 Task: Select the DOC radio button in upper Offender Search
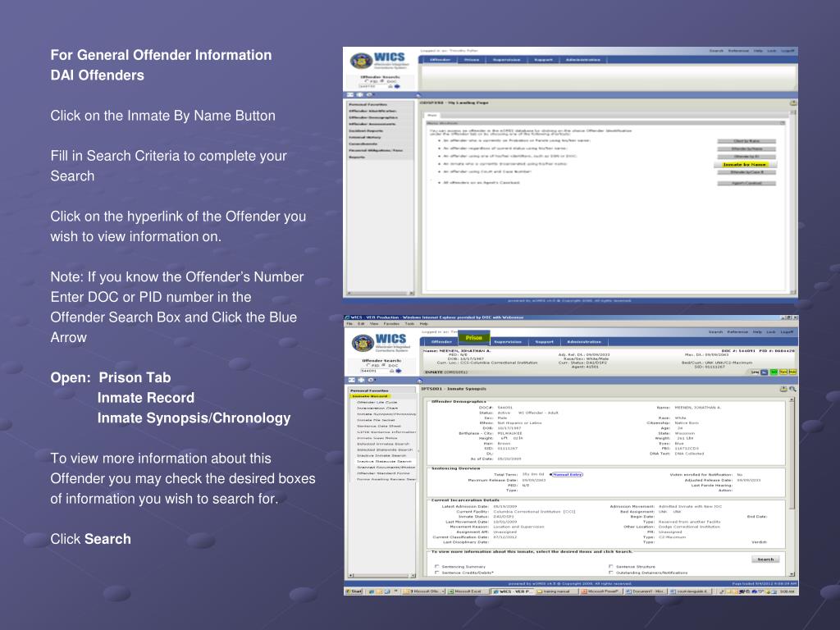point(382,81)
